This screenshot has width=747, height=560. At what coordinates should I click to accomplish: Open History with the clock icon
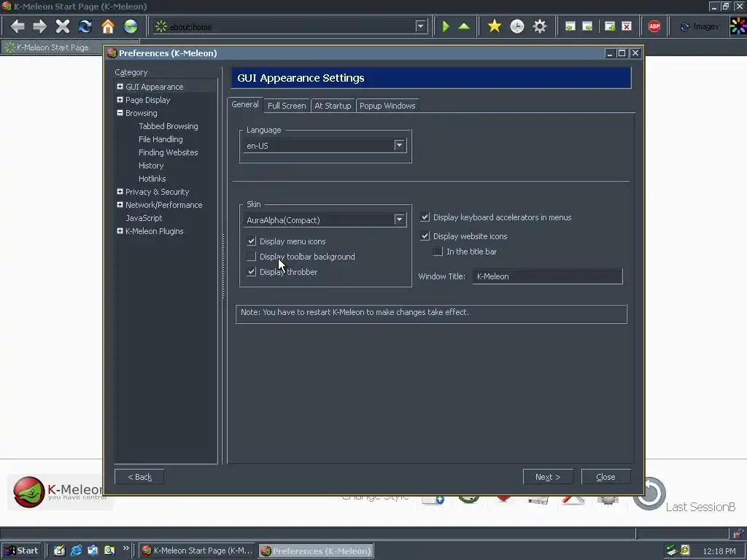517,26
